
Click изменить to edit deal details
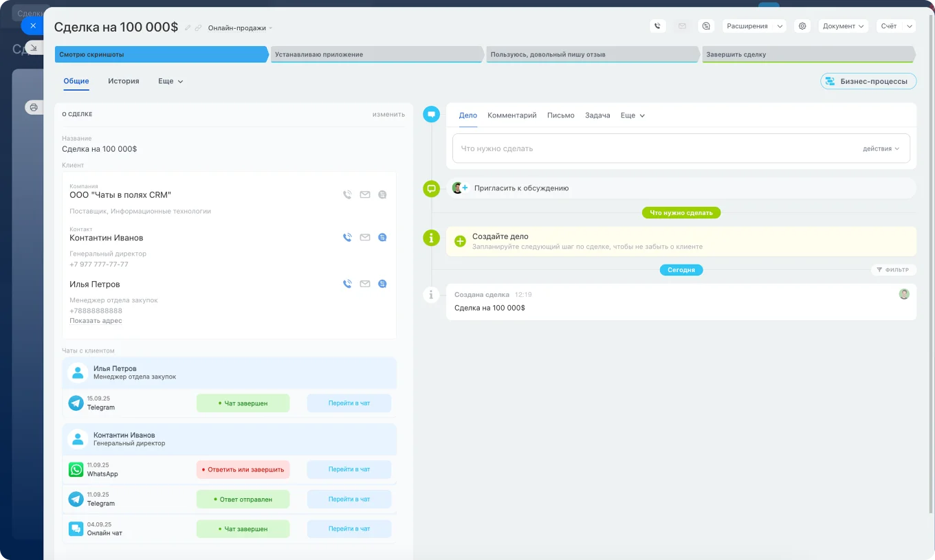pyautogui.click(x=388, y=114)
